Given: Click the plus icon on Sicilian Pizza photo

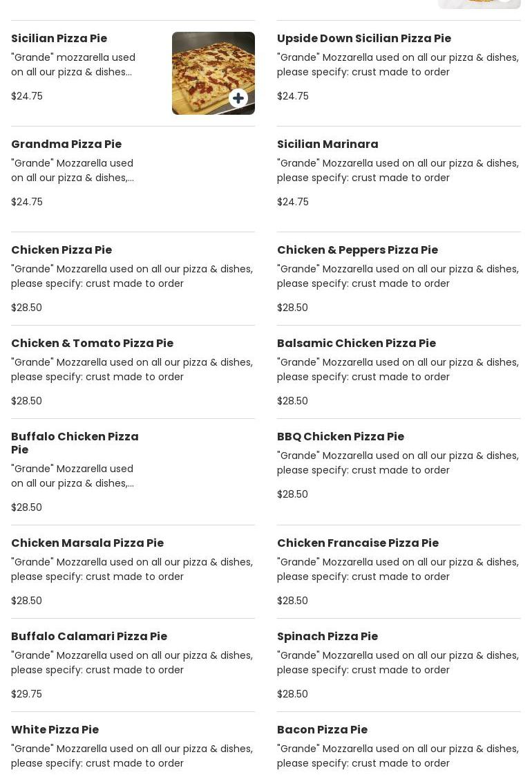Looking at the screenshot, I should pos(238,98).
